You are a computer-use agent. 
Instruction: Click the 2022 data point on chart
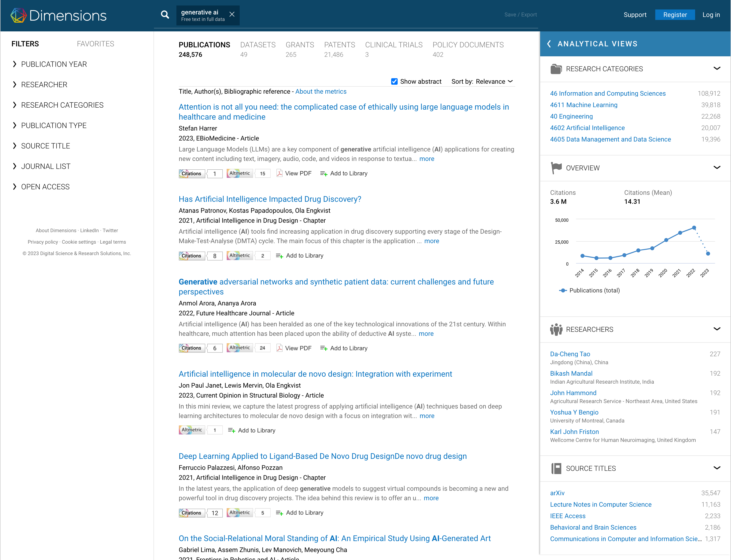(x=694, y=228)
